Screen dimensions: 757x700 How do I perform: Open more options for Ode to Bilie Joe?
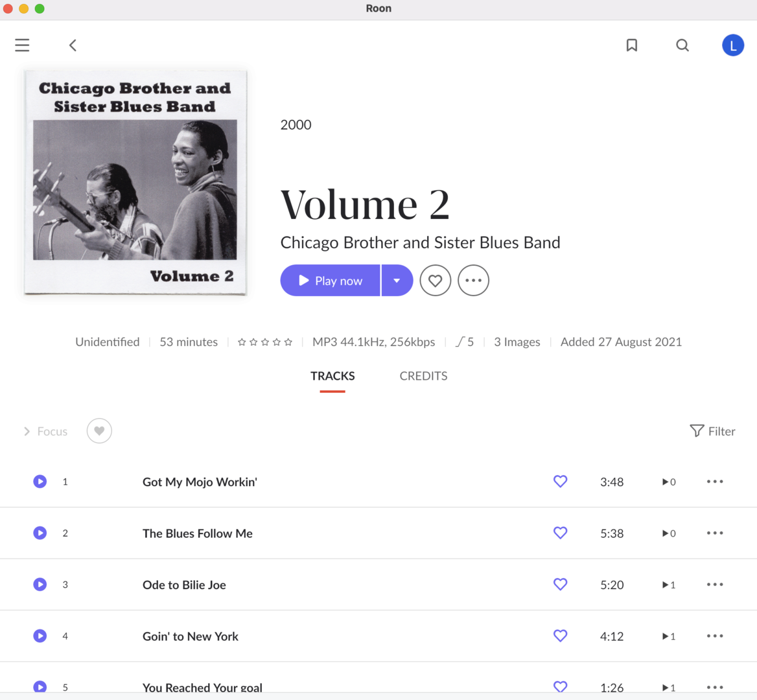(715, 584)
